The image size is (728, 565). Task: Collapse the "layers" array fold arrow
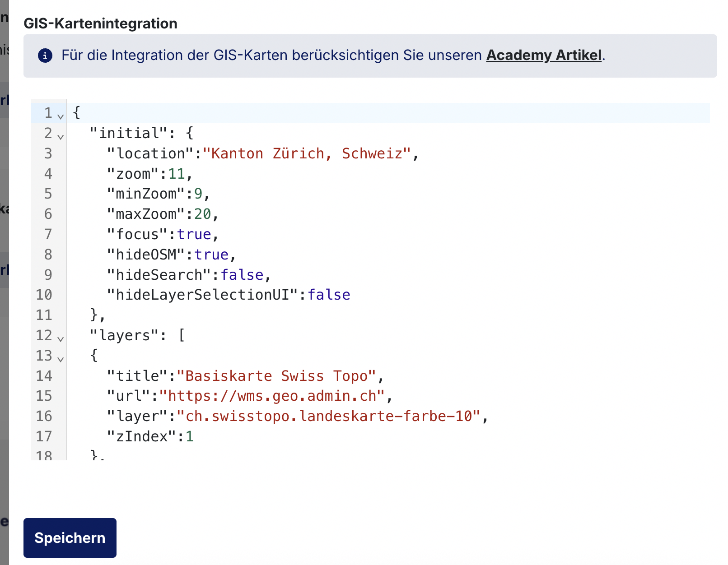click(61, 338)
